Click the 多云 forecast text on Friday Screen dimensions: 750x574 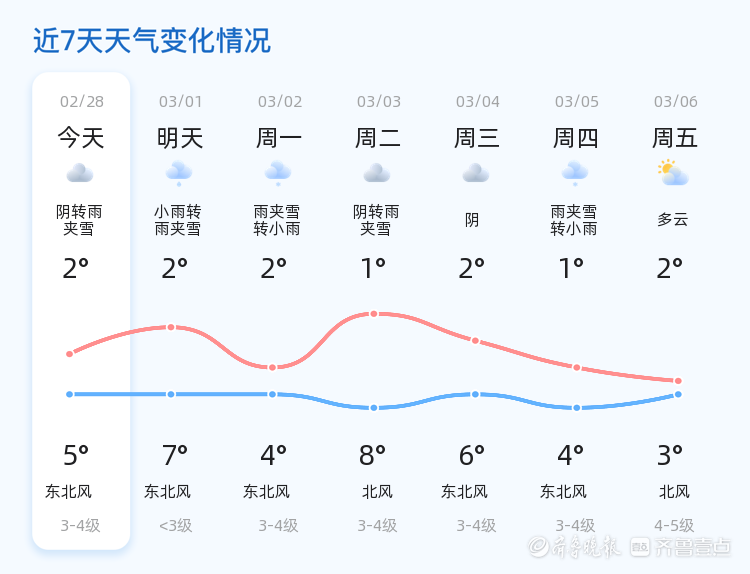tap(673, 220)
